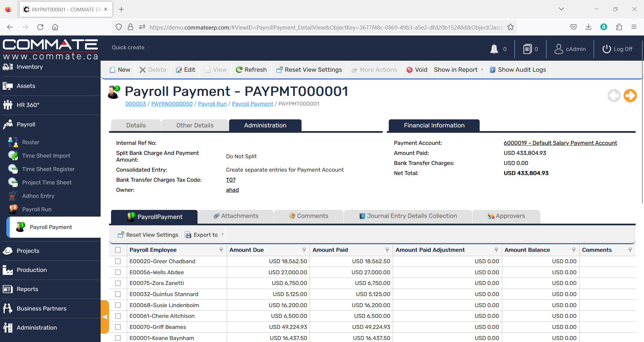The image size is (644, 342).
Task: Click Refresh in the toolbar
Action: [x=251, y=70]
